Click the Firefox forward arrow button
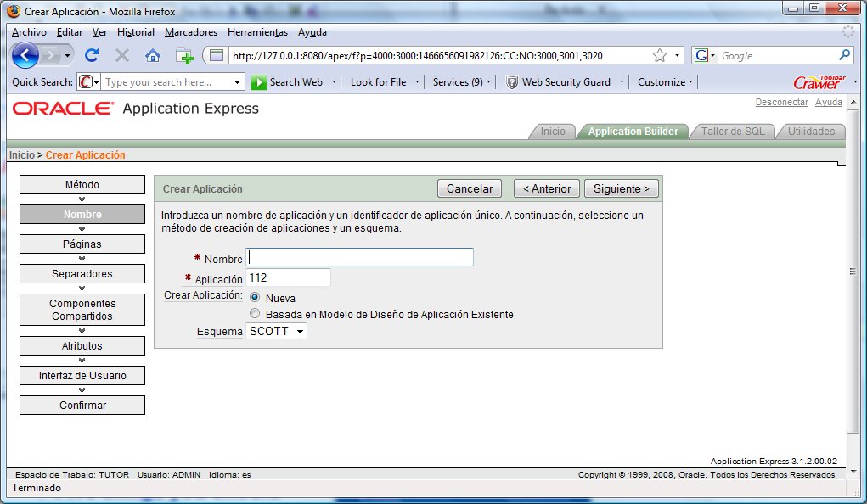 50,55
